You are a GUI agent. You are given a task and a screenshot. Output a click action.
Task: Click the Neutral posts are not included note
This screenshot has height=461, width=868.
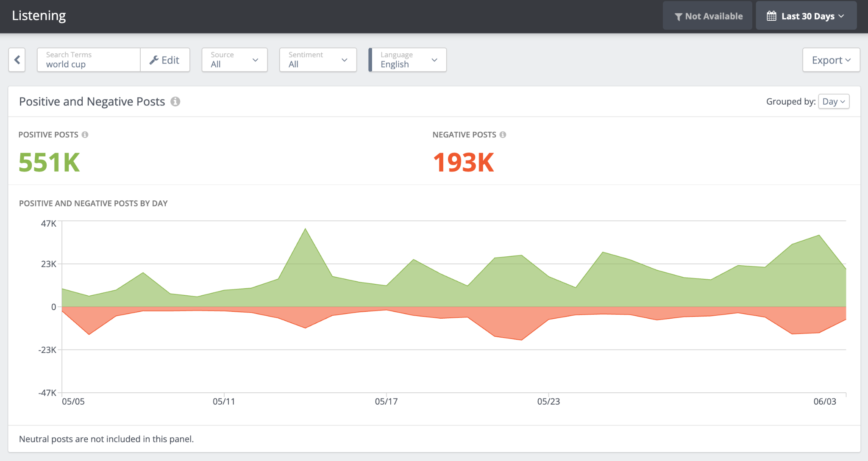(106, 439)
